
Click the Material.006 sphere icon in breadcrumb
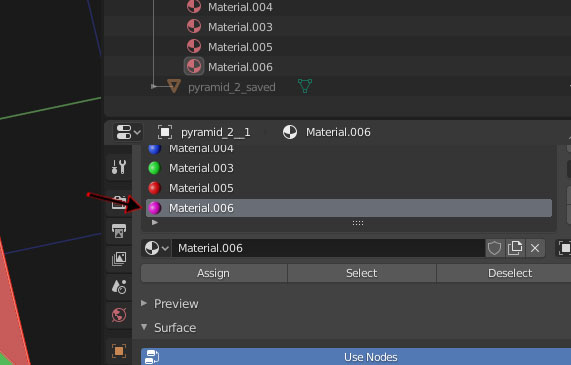click(290, 132)
